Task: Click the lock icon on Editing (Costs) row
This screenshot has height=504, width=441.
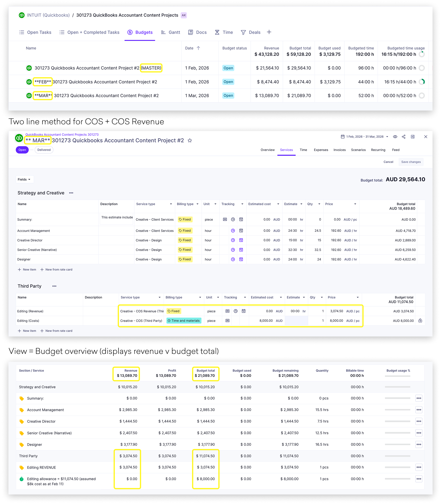Action: click(420, 321)
